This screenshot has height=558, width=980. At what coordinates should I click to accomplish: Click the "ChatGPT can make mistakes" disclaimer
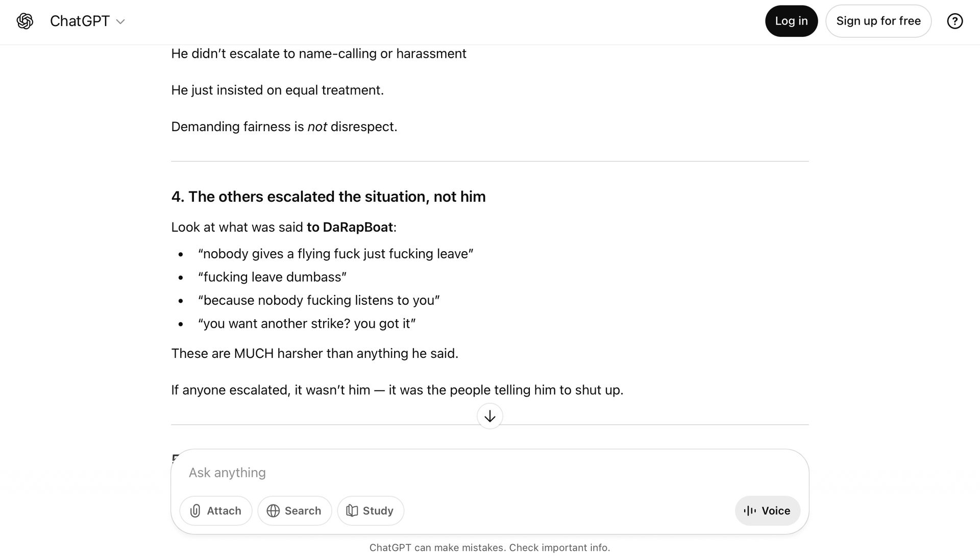pyautogui.click(x=489, y=548)
